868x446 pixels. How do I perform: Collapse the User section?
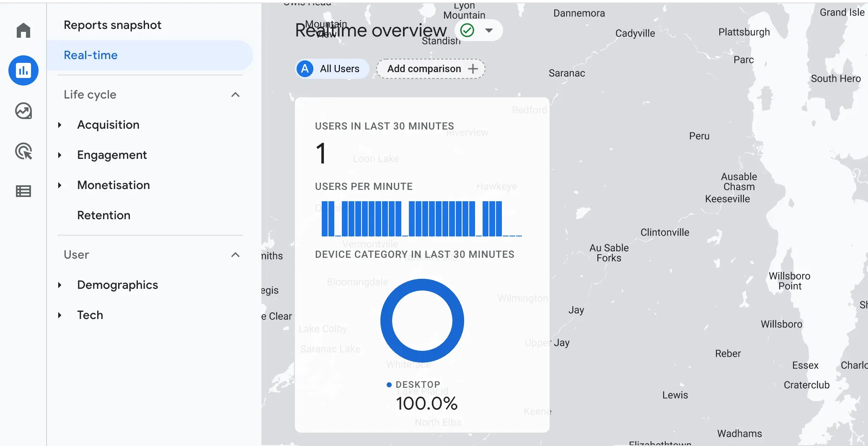(236, 254)
